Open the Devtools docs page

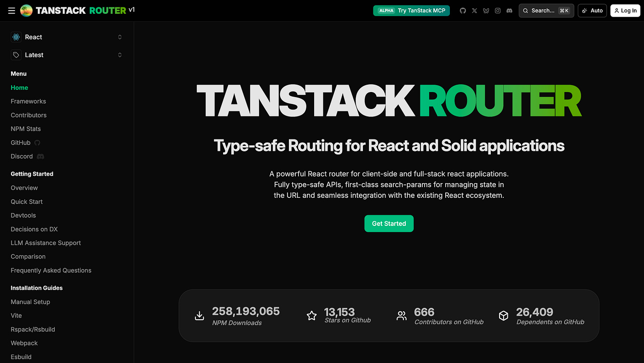[23, 215]
